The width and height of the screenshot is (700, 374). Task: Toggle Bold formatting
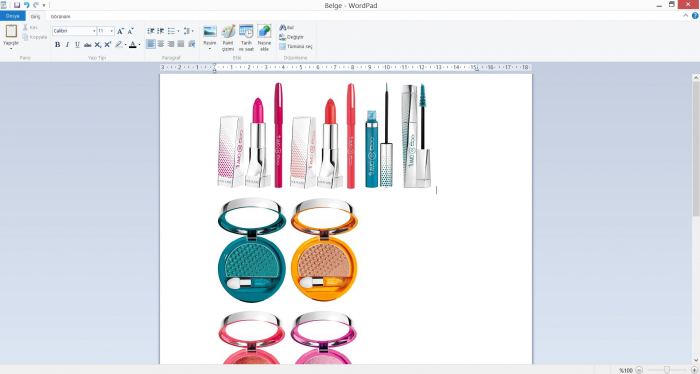pyautogui.click(x=58, y=44)
